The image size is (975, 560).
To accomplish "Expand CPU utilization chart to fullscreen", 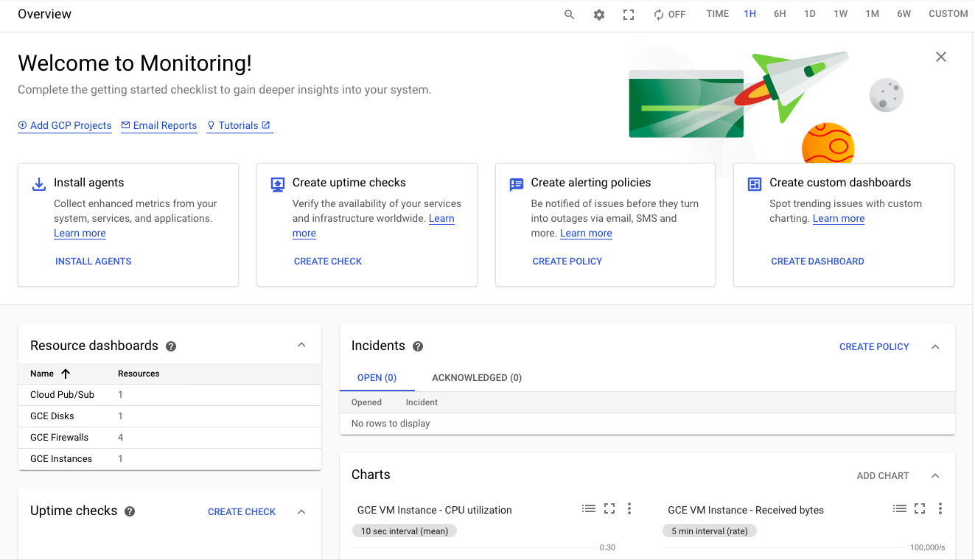I will (x=609, y=508).
